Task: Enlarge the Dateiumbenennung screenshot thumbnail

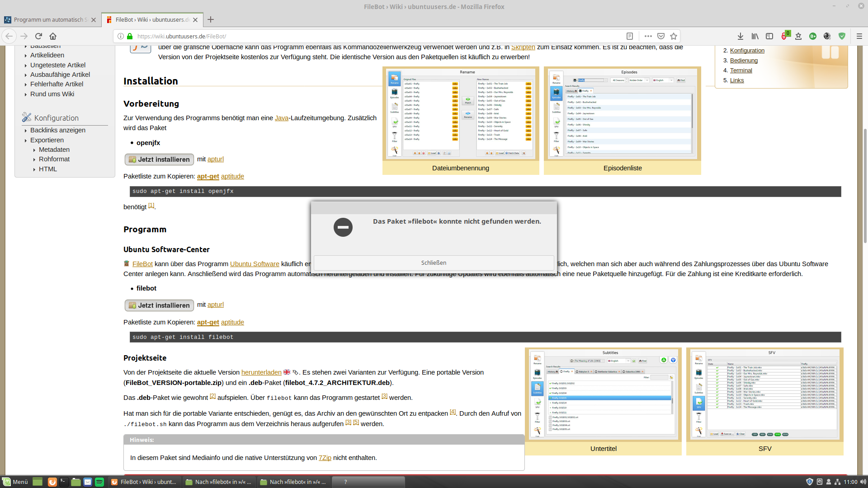Action: pyautogui.click(x=461, y=113)
